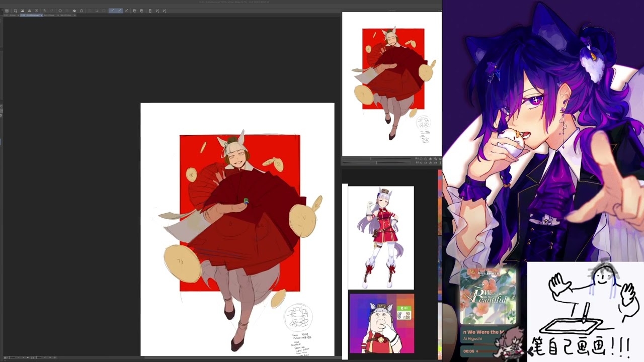This screenshot has height=362, width=644.
Task: Click the Clear icon after Redo
Action: tap(60, 11)
